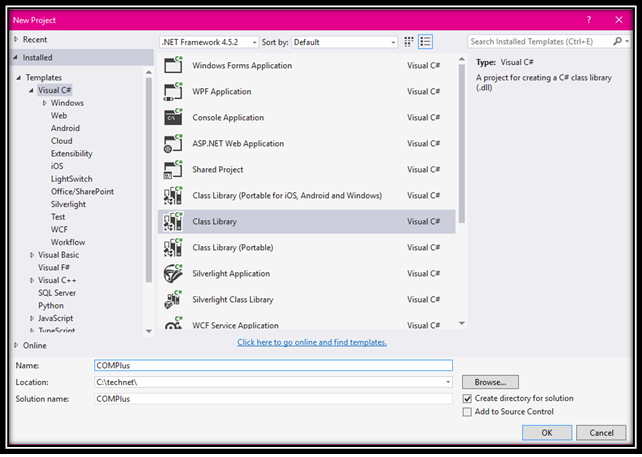Select Console Application template icon
Viewport: 642px width, 457px height.
[x=173, y=117]
